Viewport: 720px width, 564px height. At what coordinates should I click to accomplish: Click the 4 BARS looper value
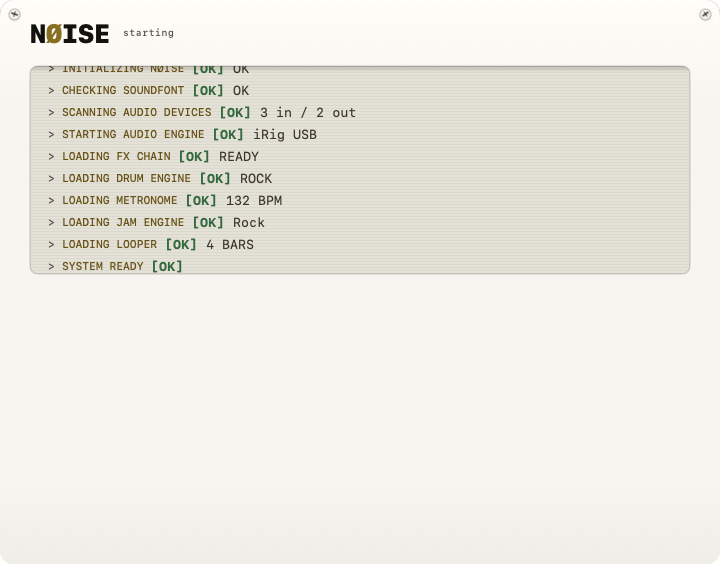[x=230, y=245]
